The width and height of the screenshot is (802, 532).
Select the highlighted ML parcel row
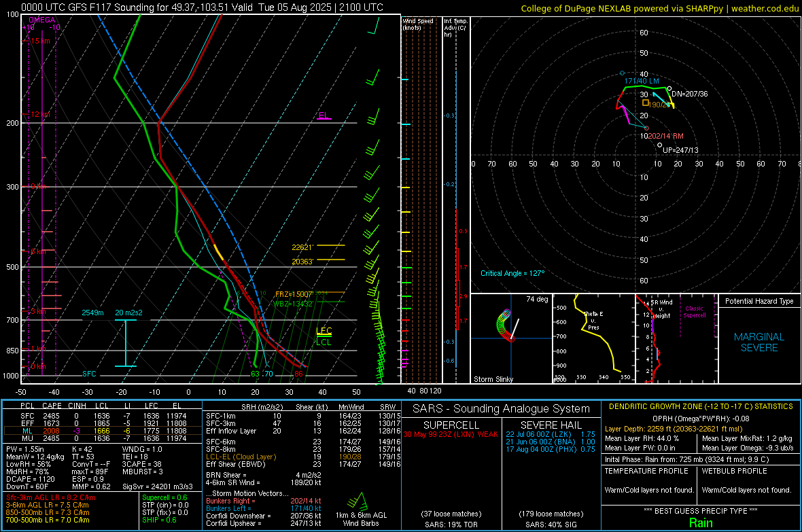[x=103, y=431]
